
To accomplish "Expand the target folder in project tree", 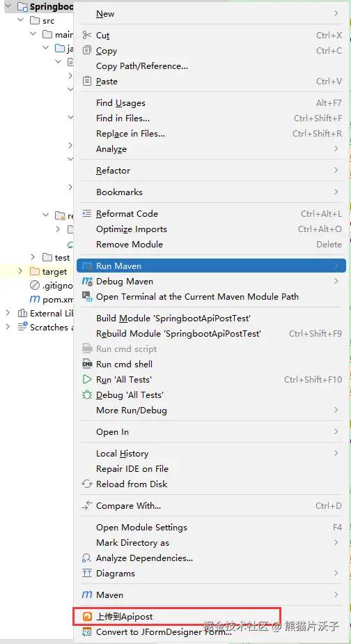I will (20, 272).
